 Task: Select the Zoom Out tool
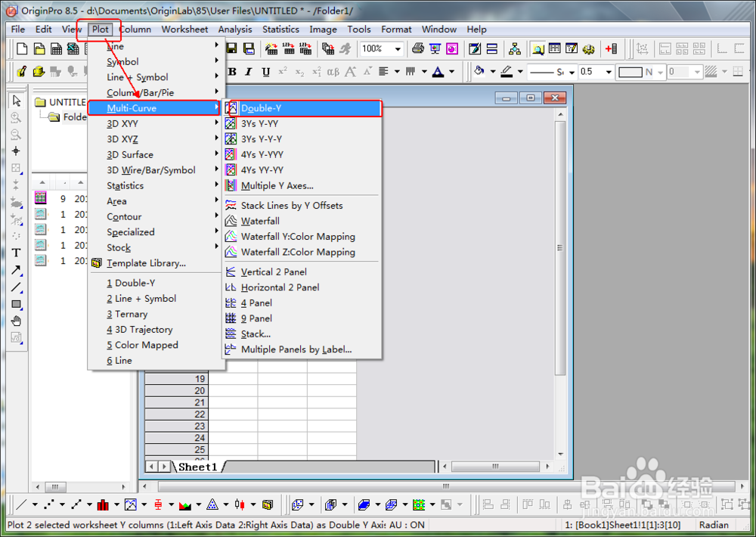pyautogui.click(x=17, y=135)
